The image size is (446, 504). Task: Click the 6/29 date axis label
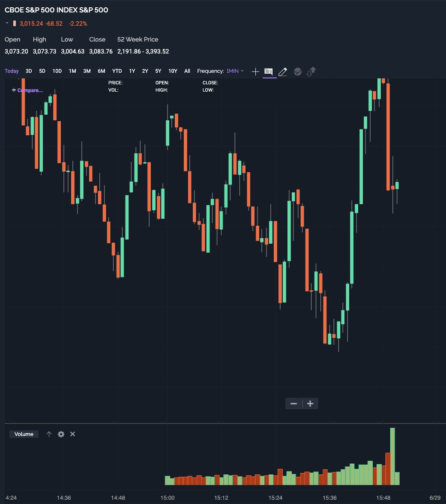435,498
